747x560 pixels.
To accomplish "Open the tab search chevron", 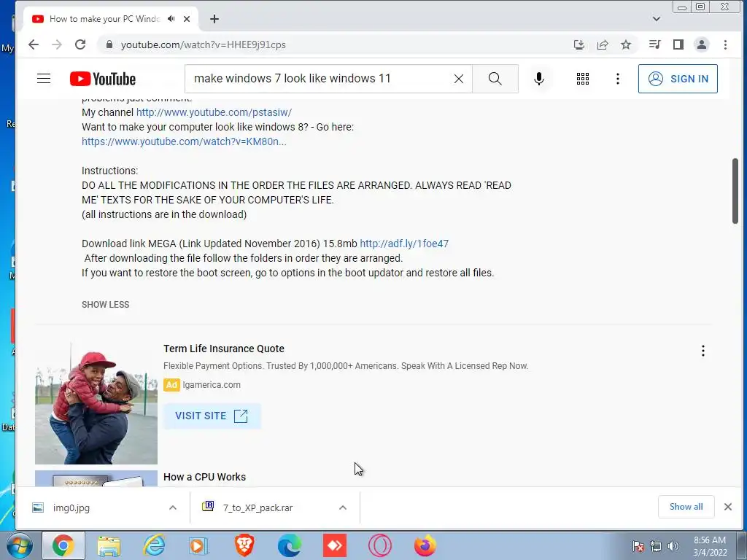I will click(657, 19).
